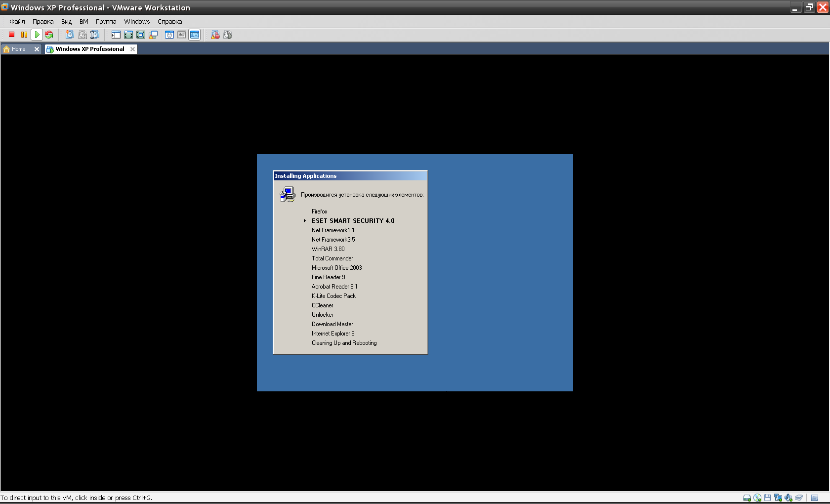
Task: Enter Full Screen mode via toolbar icon
Action: tap(141, 35)
